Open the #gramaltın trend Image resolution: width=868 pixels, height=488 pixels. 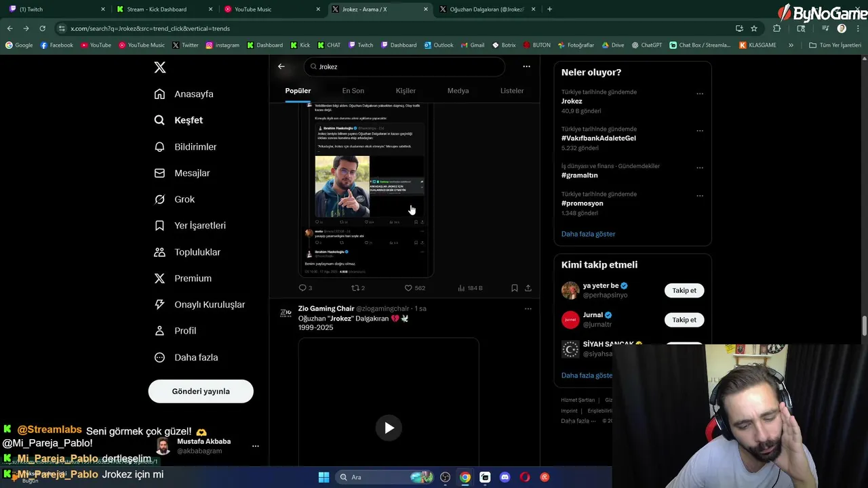click(x=579, y=175)
